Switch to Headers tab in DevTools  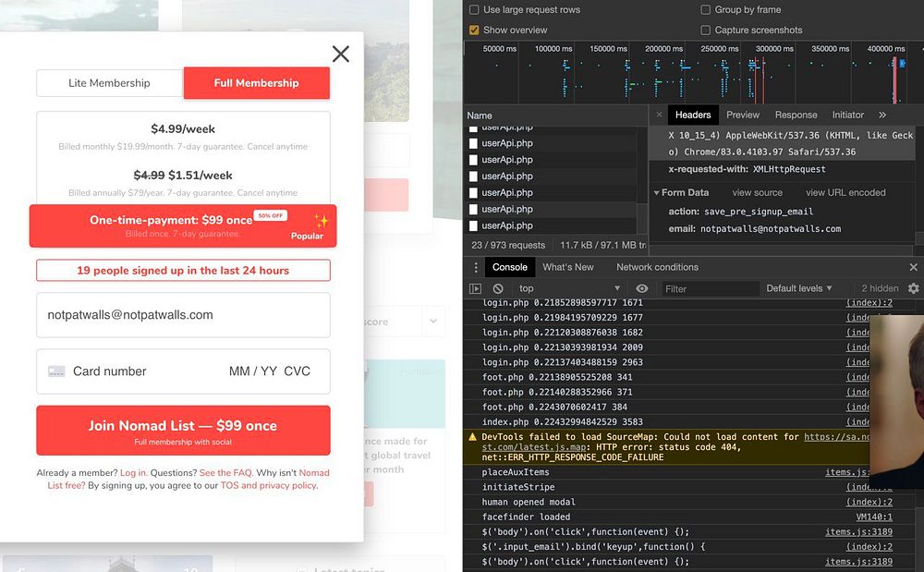(x=693, y=115)
